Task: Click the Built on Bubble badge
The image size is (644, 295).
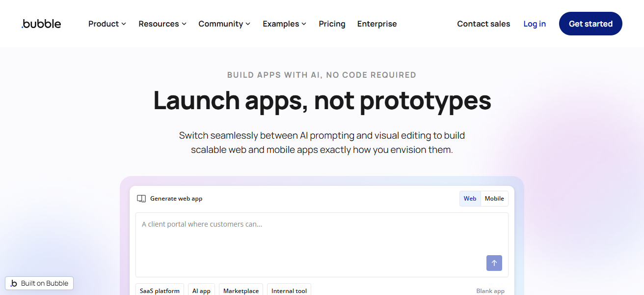Action: [39, 283]
